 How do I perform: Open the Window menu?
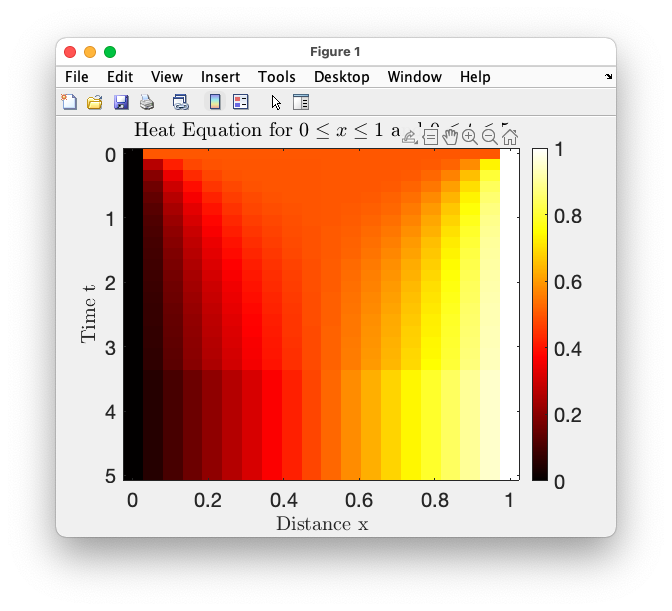click(414, 77)
